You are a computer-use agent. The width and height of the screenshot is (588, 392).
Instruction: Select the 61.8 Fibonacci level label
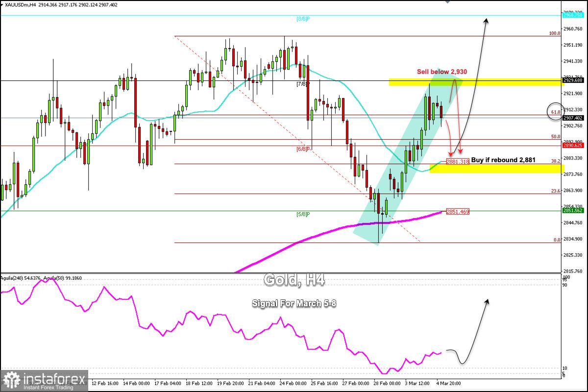pyautogui.click(x=556, y=112)
